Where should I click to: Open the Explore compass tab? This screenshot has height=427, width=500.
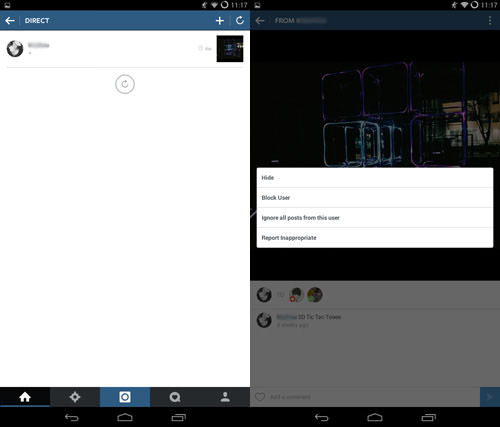75,397
